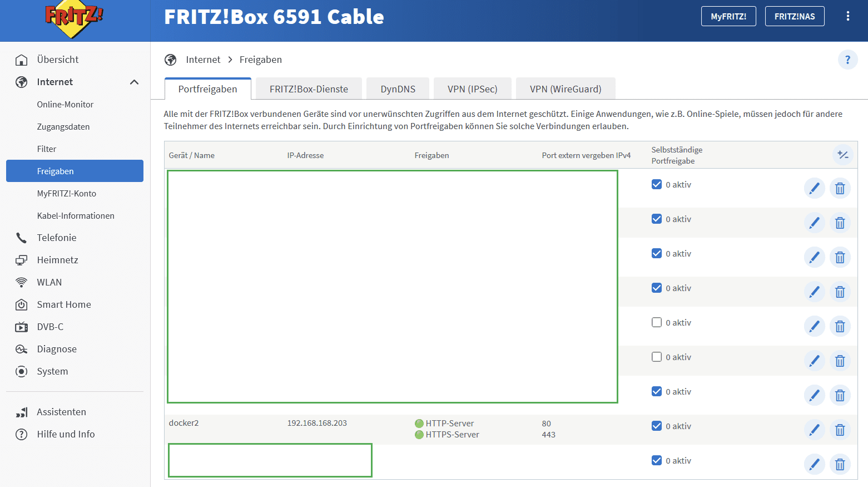Open Heimnetz via the network icon
868x487 pixels.
(21, 260)
